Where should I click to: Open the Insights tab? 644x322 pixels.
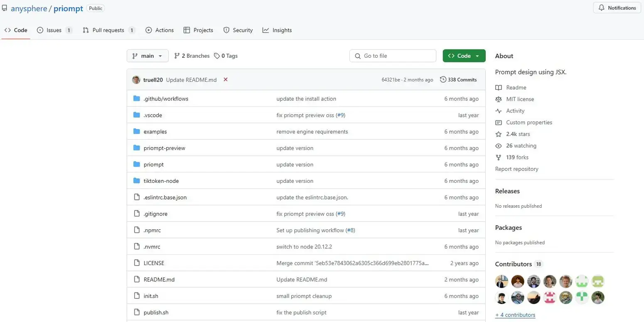point(277,30)
